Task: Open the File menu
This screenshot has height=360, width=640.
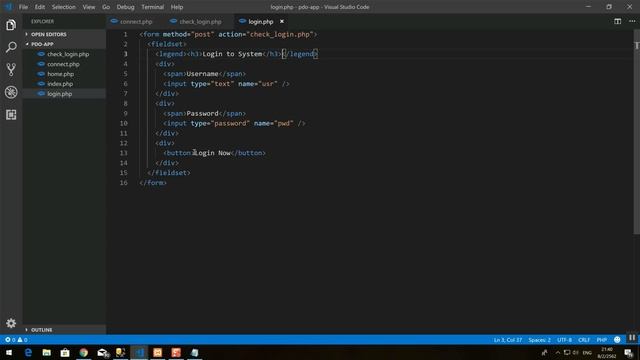Action: click(x=23, y=7)
